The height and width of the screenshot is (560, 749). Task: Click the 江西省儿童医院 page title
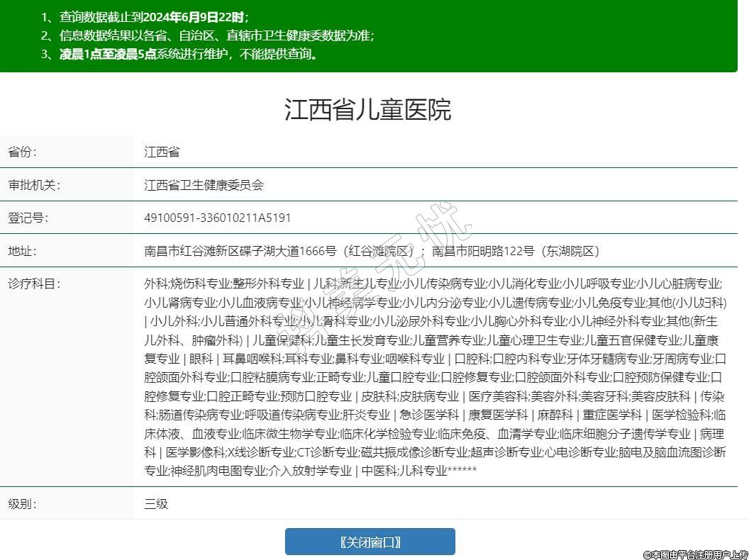[368, 110]
